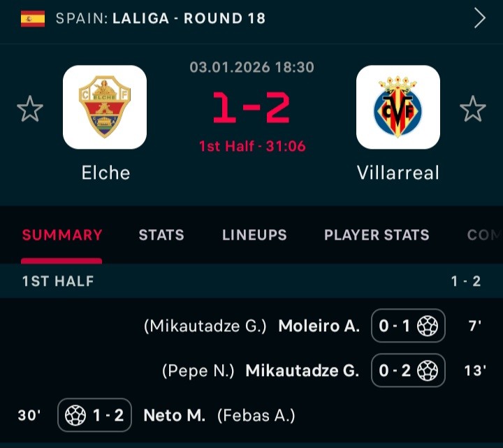The width and height of the screenshot is (503, 448).
Task: Click the 1 - 2 goal ball icon
Action: (x=75, y=416)
